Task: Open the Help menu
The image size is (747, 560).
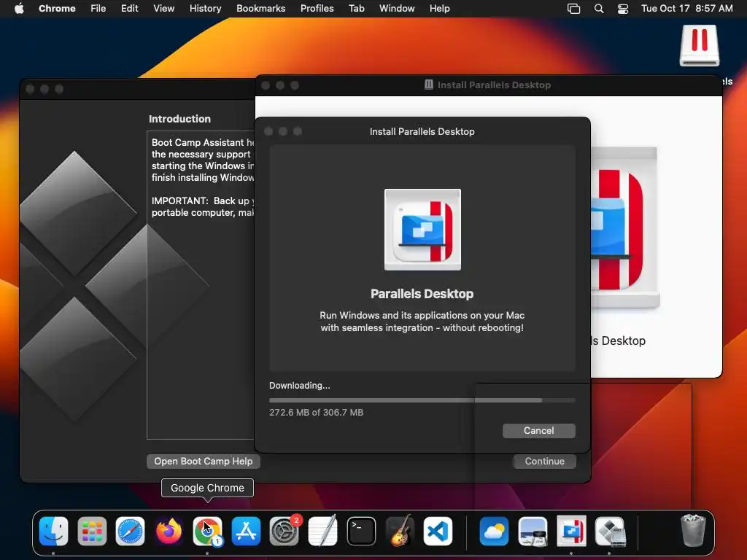Action: coord(439,8)
